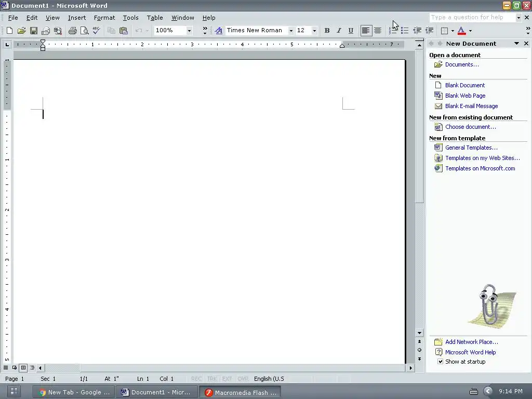Expand the Zoom 100% dropdown
The height and width of the screenshot is (399, 532).
point(189,31)
